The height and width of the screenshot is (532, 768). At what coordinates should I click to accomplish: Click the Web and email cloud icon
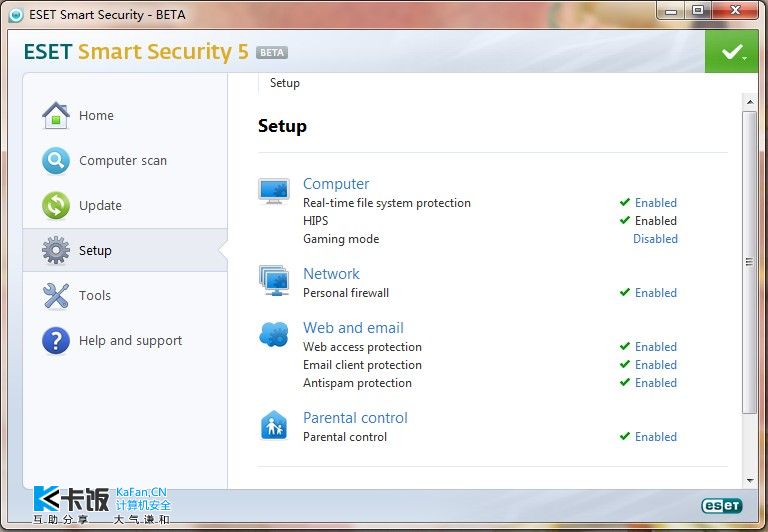(x=274, y=334)
